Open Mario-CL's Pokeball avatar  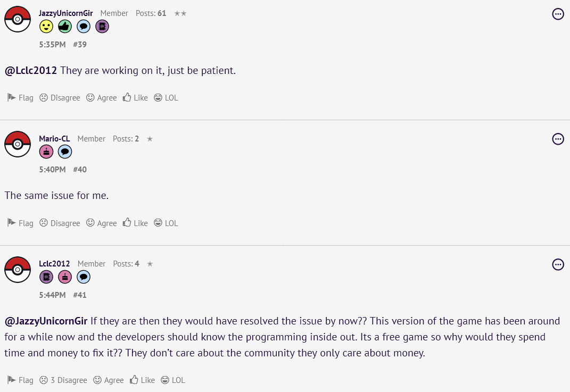18,144
